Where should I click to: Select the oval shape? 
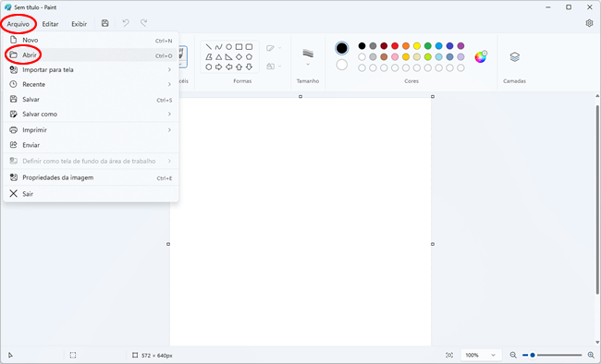click(x=228, y=47)
